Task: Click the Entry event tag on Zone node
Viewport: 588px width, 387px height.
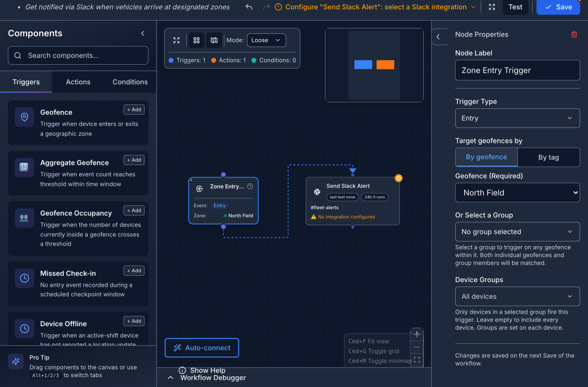Action: coord(219,205)
